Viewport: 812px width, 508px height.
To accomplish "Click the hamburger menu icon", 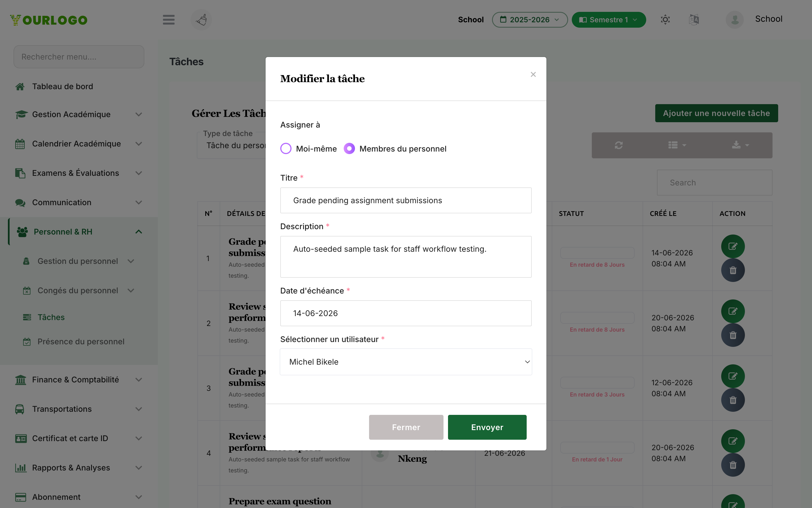I will [x=168, y=19].
